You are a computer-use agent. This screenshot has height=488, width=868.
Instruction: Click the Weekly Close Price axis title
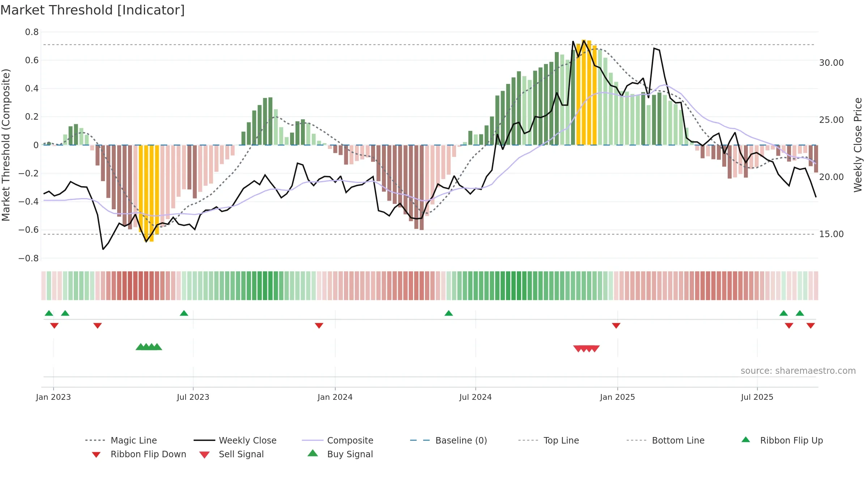[858, 145]
